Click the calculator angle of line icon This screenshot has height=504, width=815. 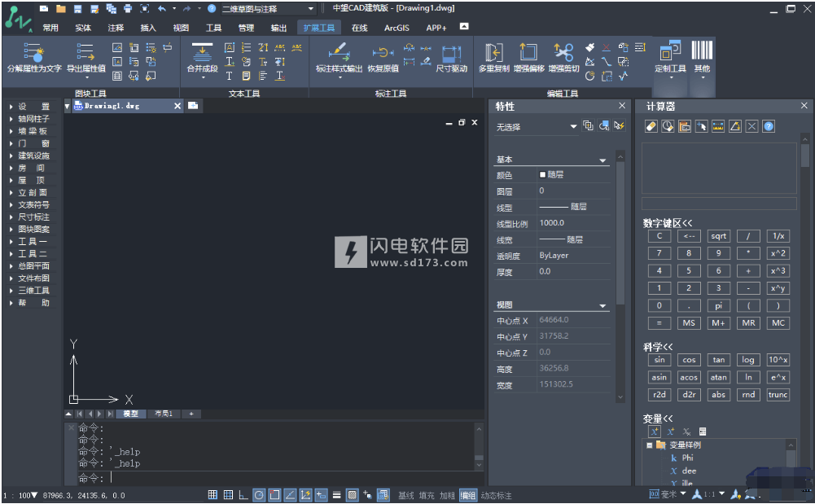point(735,126)
